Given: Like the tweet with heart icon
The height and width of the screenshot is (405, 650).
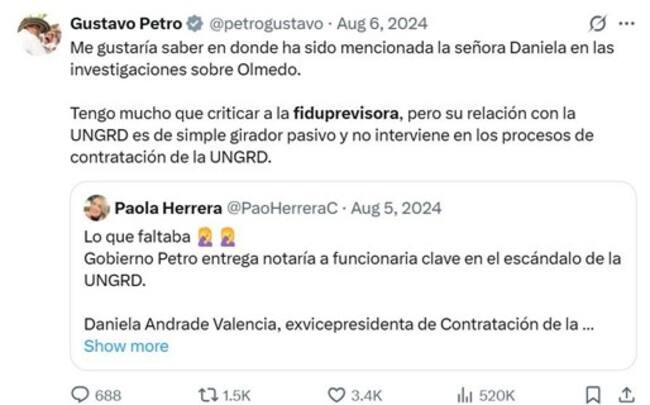Looking at the screenshot, I should pos(337,393).
